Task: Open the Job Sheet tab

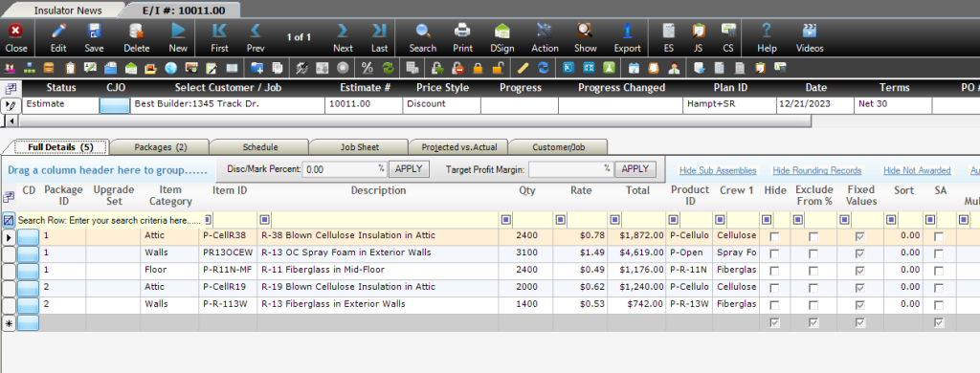Action: pyautogui.click(x=360, y=147)
